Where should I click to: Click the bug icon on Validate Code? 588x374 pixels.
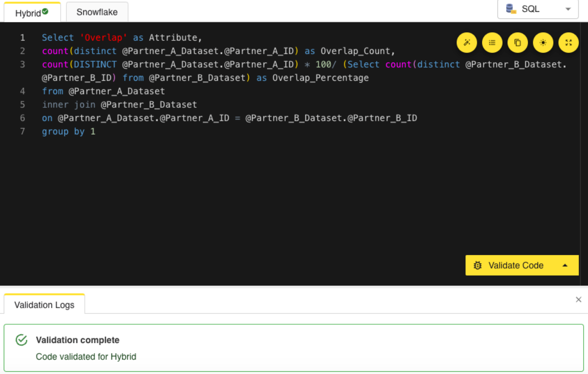coord(478,266)
